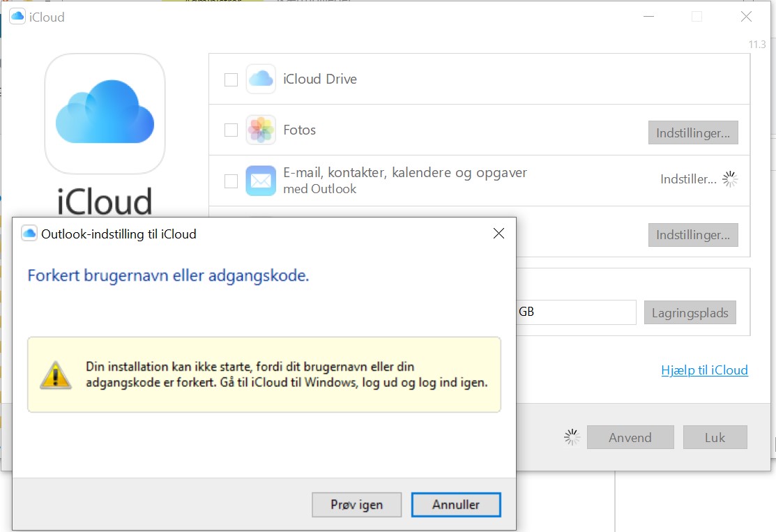Click the iCloud icon in main title bar
The width and height of the screenshot is (776, 532).
(x=17, y=17)
